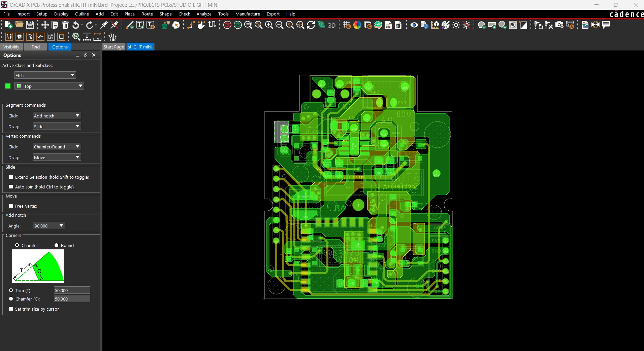This screenshot has height=351, width=644.
Task: Click the eye visibility icon in toolbar
Action: click(x=414, y=25)
